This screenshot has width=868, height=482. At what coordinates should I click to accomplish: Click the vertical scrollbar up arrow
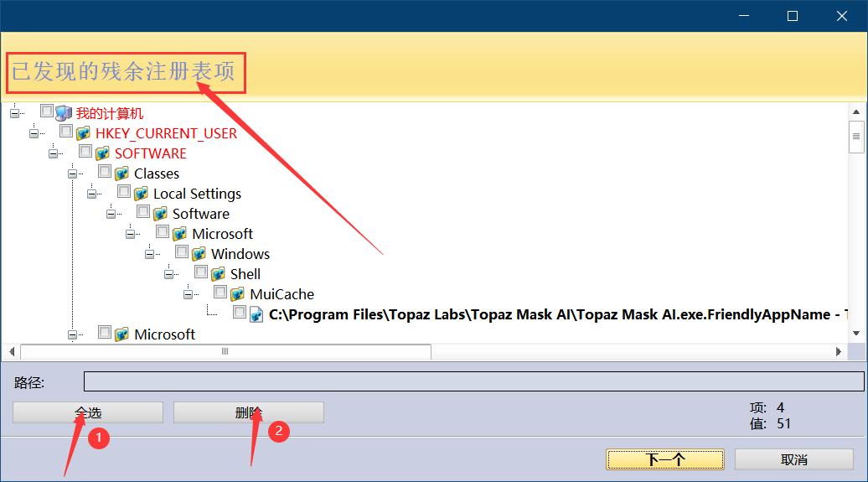(x=856, y=112)
